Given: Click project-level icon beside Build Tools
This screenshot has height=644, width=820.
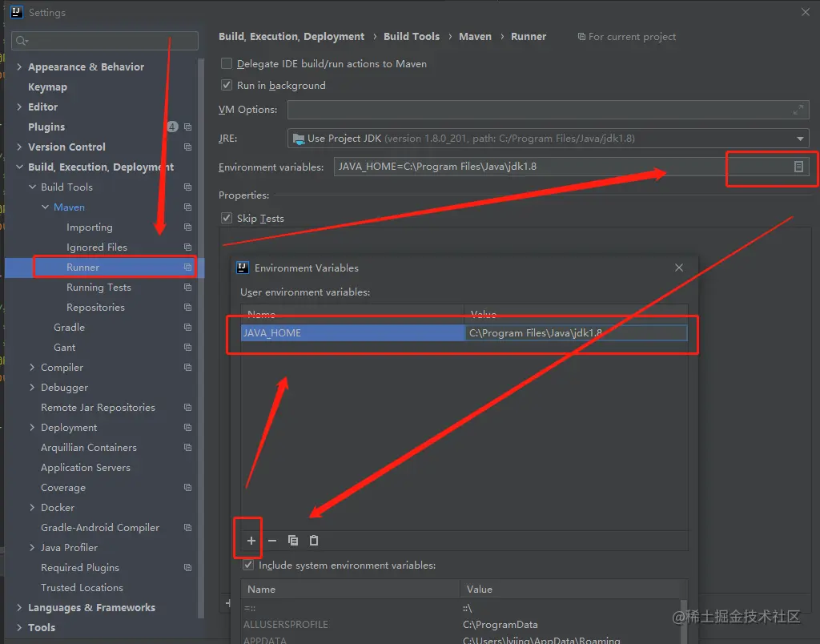Looking at the screenshot, I should pos(187,187).
